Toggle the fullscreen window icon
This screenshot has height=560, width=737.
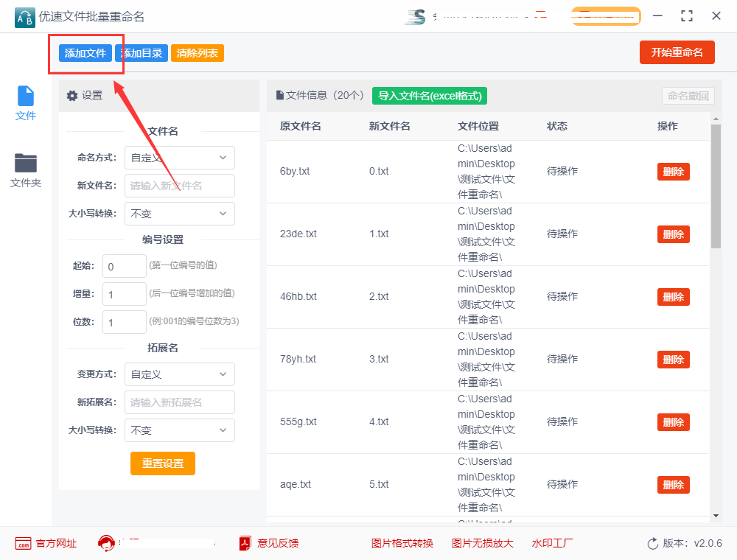[687, 16]
